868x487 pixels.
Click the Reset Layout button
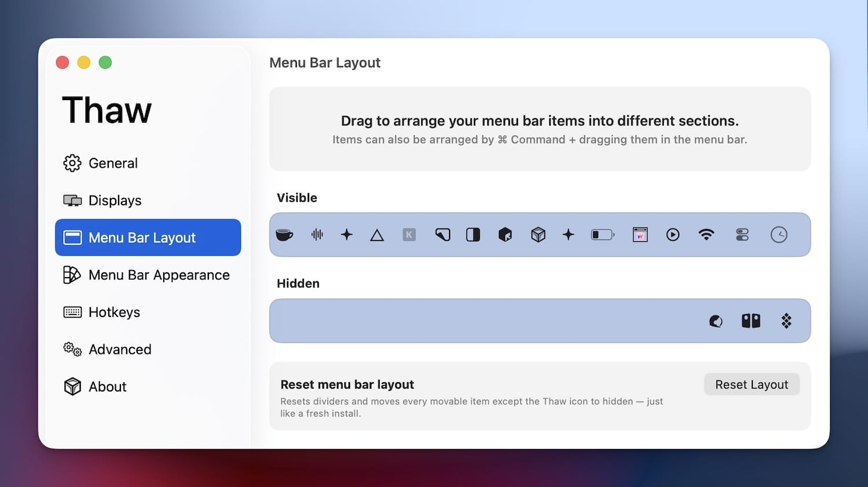pyautogui.click(x=752, y=385)
